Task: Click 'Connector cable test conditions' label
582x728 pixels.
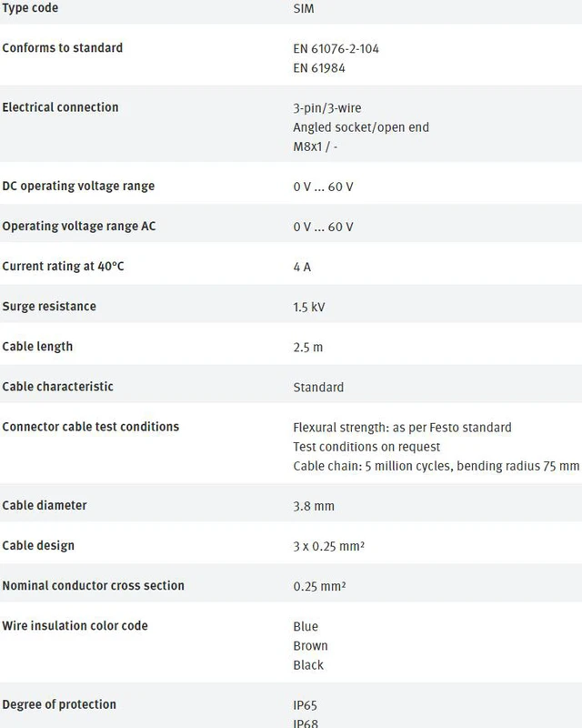Action: 91,427
